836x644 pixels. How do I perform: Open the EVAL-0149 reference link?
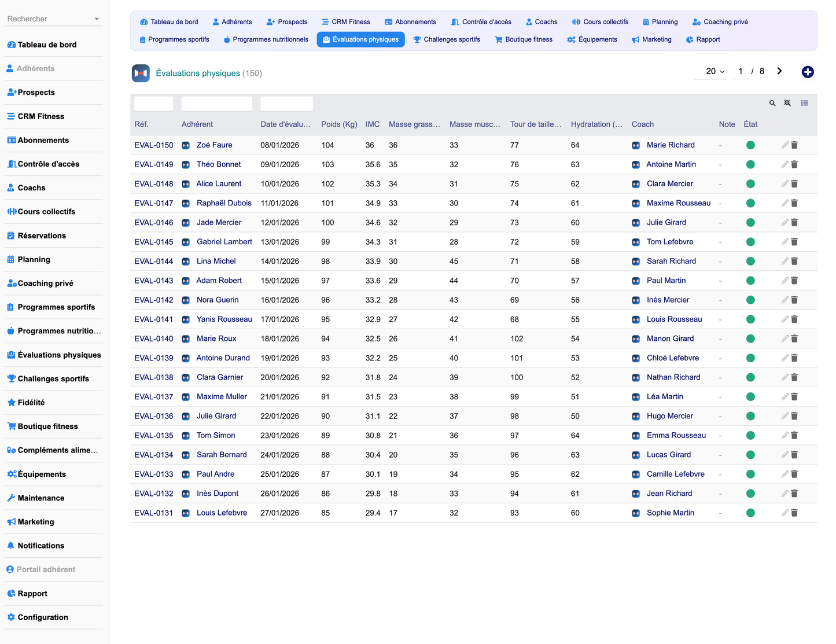(154, 164)
